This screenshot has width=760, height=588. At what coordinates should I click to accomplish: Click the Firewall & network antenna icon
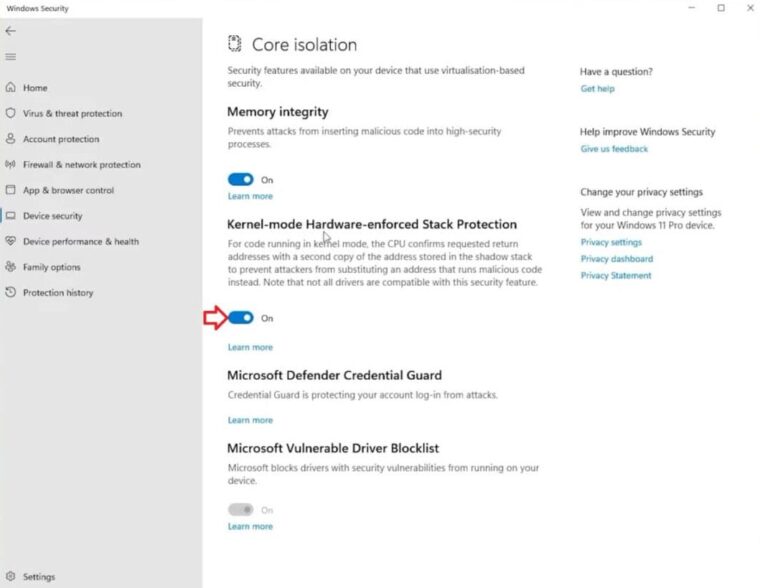click(x=11, y=164)
